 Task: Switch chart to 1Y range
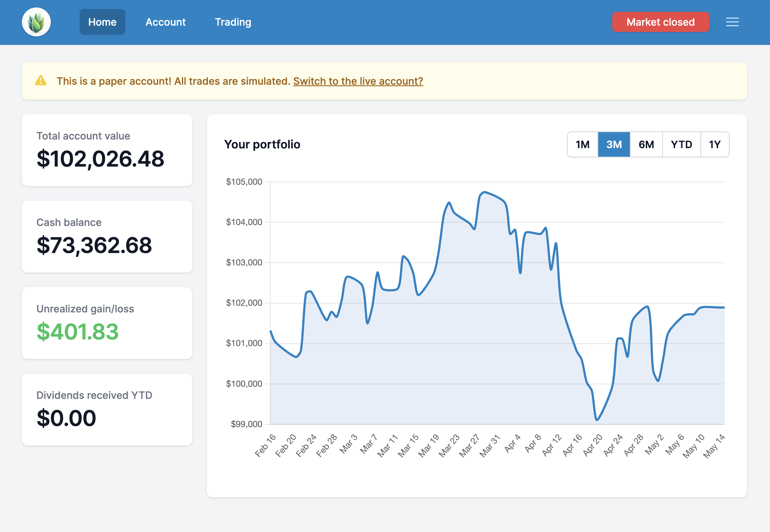714,144
